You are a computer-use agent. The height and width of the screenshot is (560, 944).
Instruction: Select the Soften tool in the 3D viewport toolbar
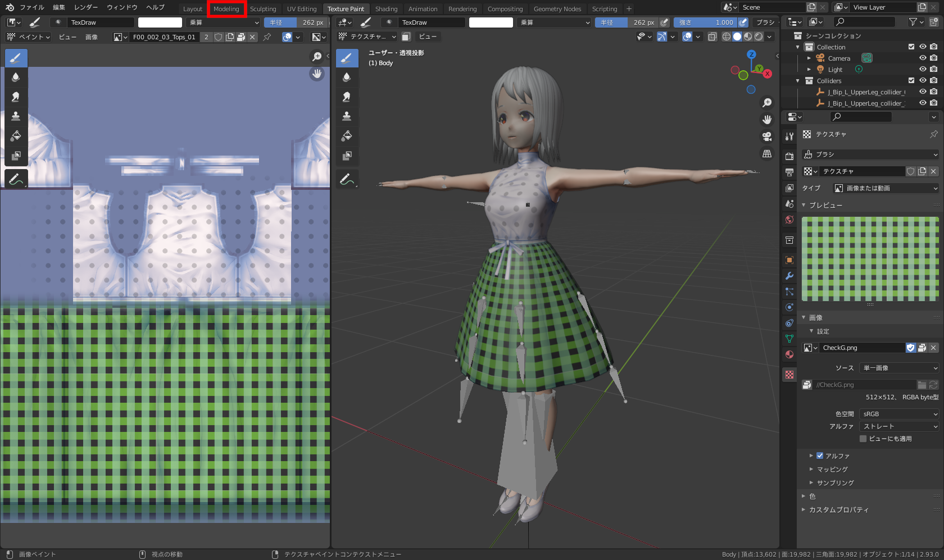(347, 77)
